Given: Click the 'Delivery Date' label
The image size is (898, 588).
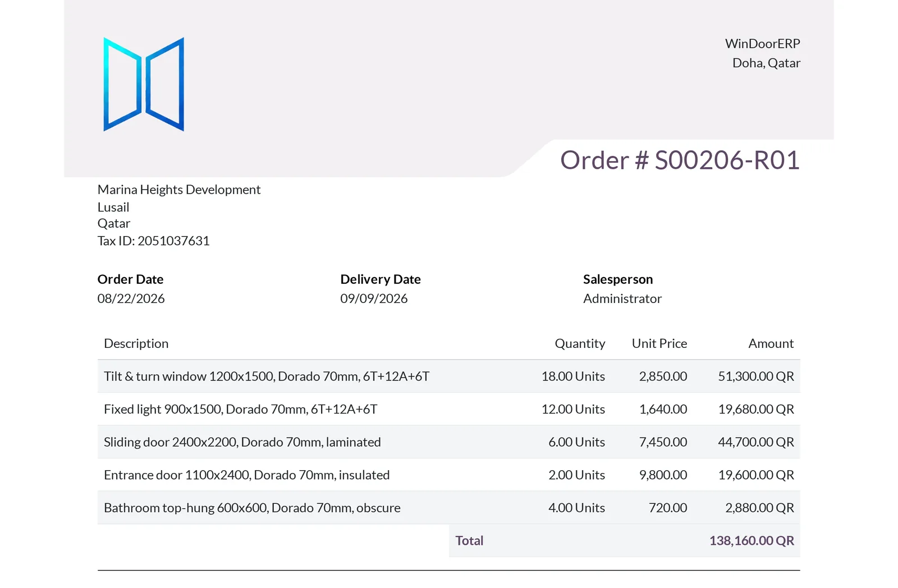Looking at the screenshot, I should (381, 279).
